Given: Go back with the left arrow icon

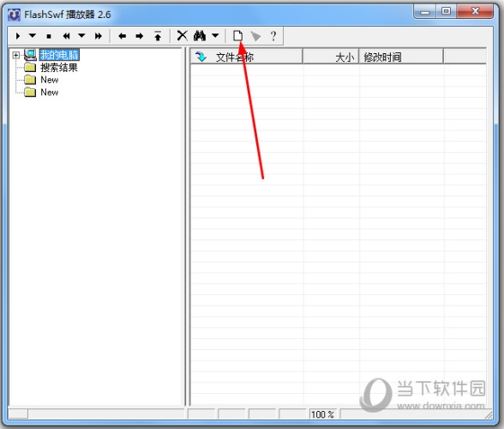Looking at the screenshot, I should coord(122,36).
